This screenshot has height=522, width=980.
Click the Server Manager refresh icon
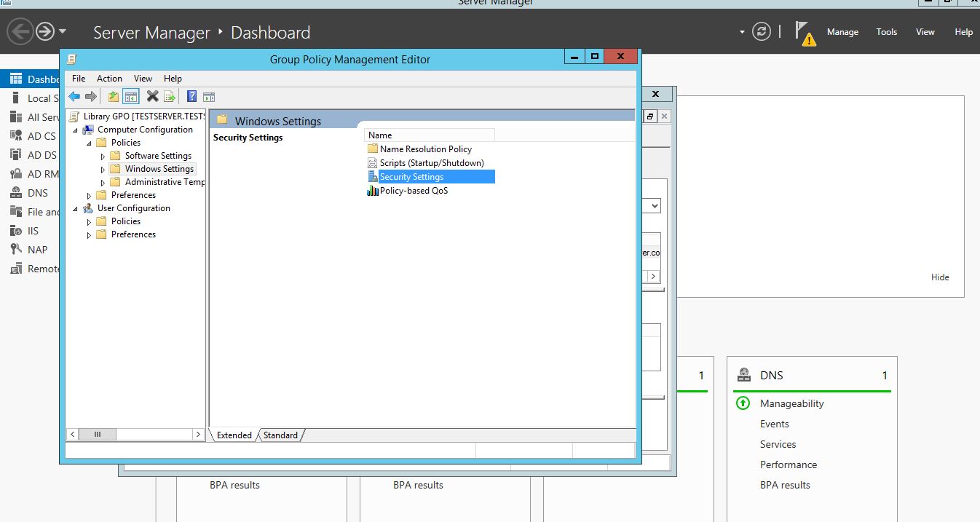[x=761, y=32]
